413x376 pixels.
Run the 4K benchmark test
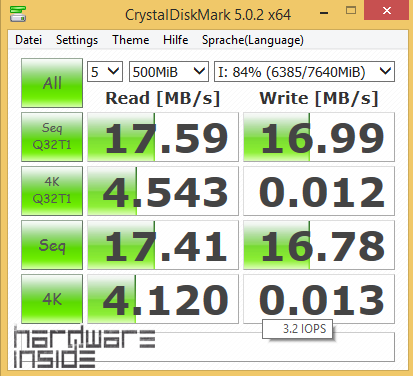coord(52,299)
